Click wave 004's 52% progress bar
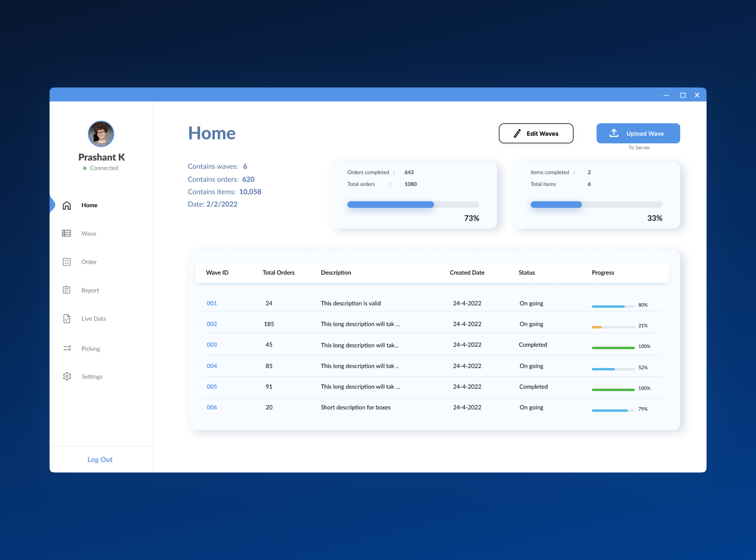This screenshot has height=560, width=756. (613, 369)
